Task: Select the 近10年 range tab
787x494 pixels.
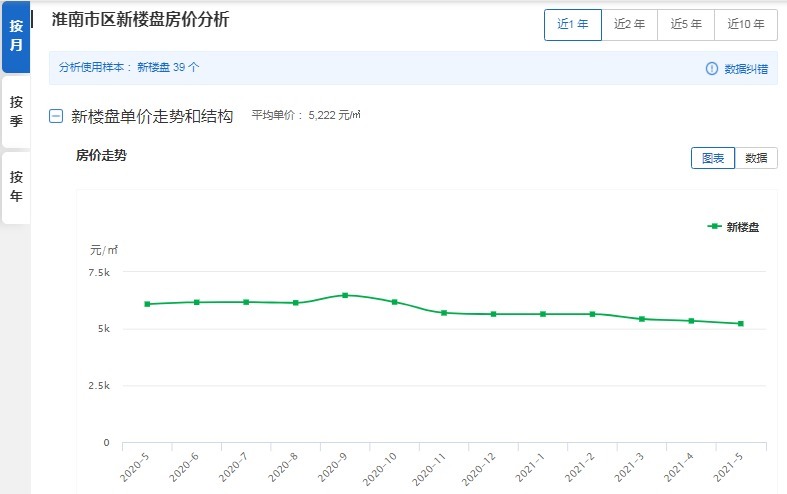Action: point(746,25)
